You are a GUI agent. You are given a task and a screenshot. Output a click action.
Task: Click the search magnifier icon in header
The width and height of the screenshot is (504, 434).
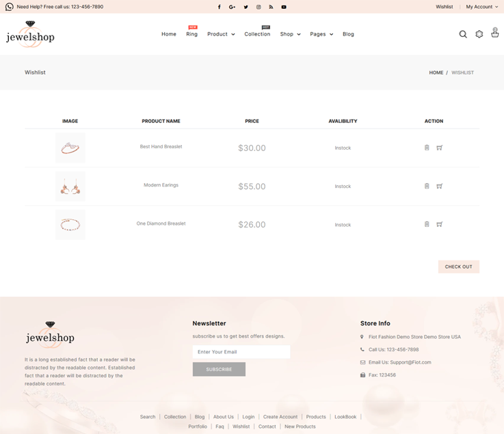coord(463,34)
